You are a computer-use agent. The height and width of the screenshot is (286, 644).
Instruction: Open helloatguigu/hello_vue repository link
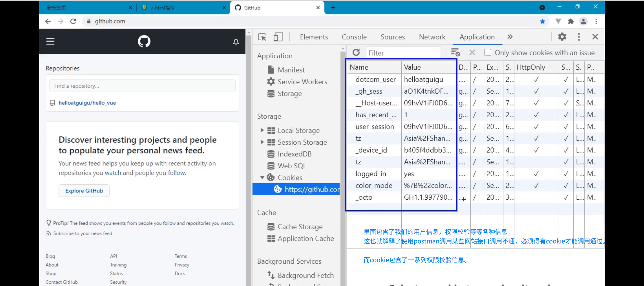point(87,102)
